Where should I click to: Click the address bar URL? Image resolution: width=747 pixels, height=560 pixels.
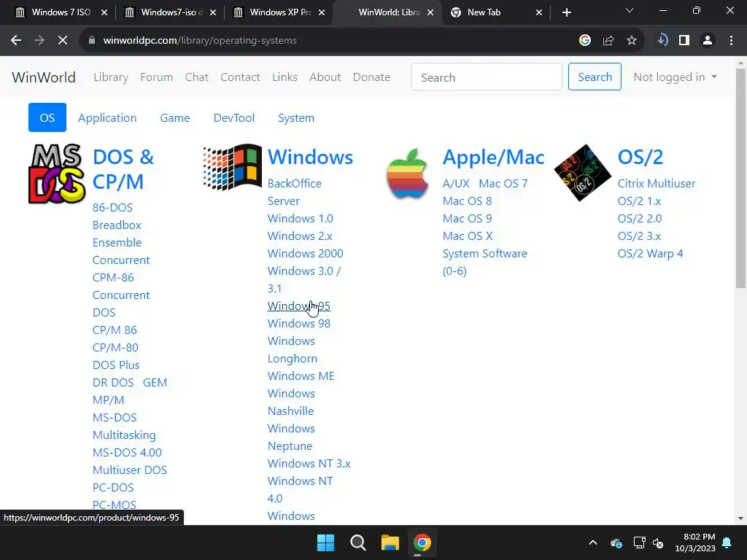coord(200,41)
